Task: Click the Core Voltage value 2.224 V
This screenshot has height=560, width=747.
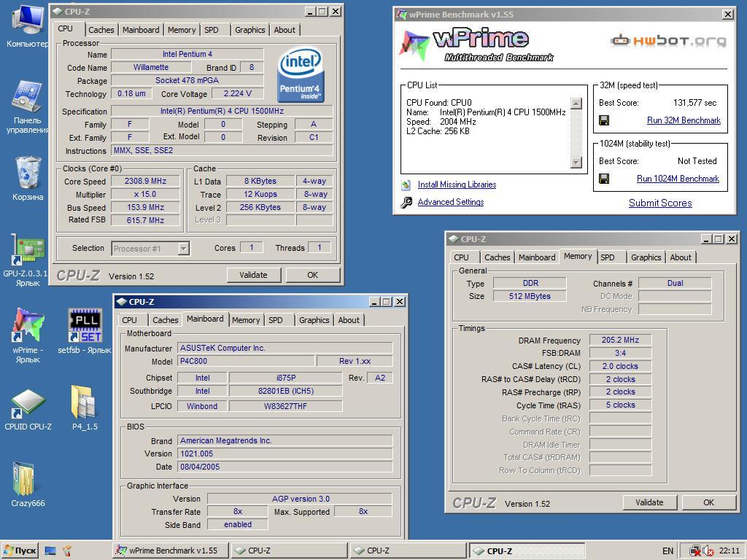Action: [237, 93]
